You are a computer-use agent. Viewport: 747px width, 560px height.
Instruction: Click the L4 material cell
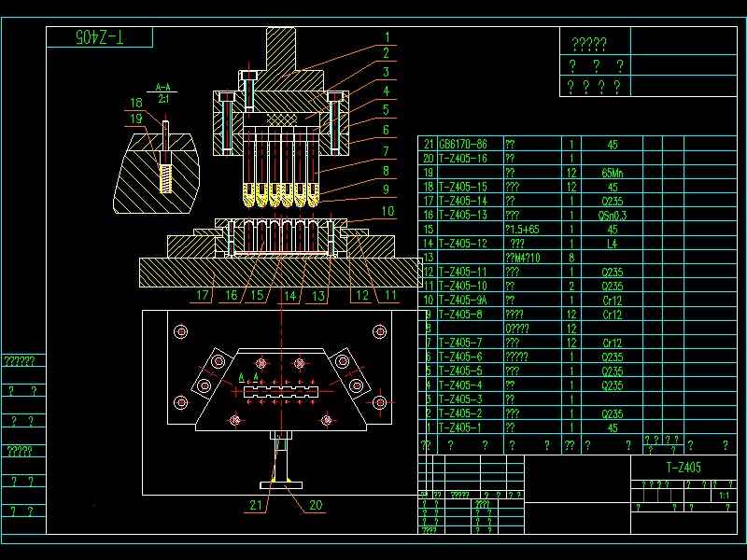[x=613, y=244]
